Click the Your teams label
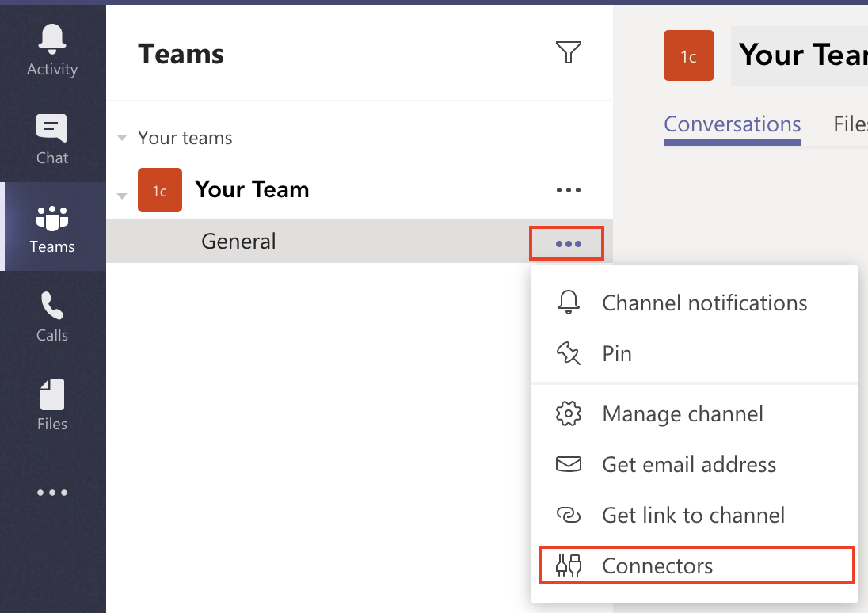The width and height of the screenshot is (868, 613). (x=185, y=137)
